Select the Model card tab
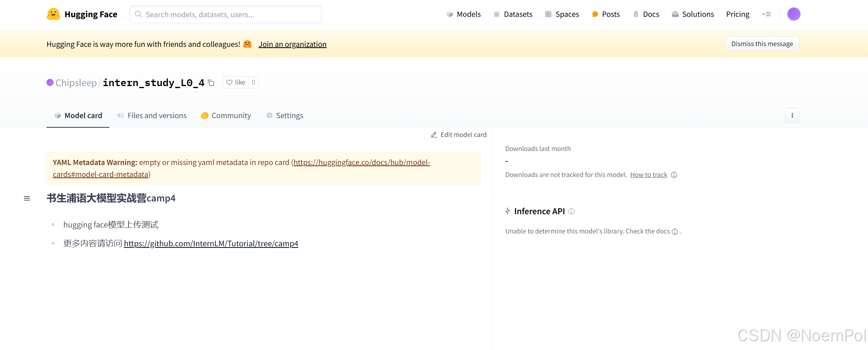868x350 pixels. coord(78,116)
